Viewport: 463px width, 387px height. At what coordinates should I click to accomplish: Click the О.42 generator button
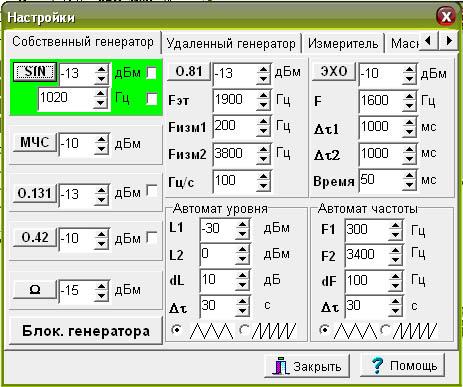coord(35,237)
